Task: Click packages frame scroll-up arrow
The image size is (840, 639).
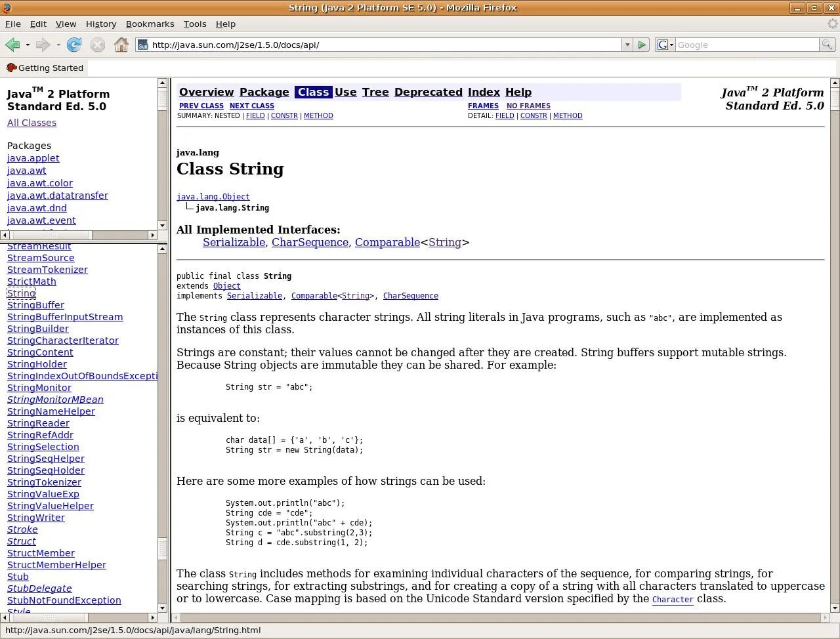Action: (162, 83)
